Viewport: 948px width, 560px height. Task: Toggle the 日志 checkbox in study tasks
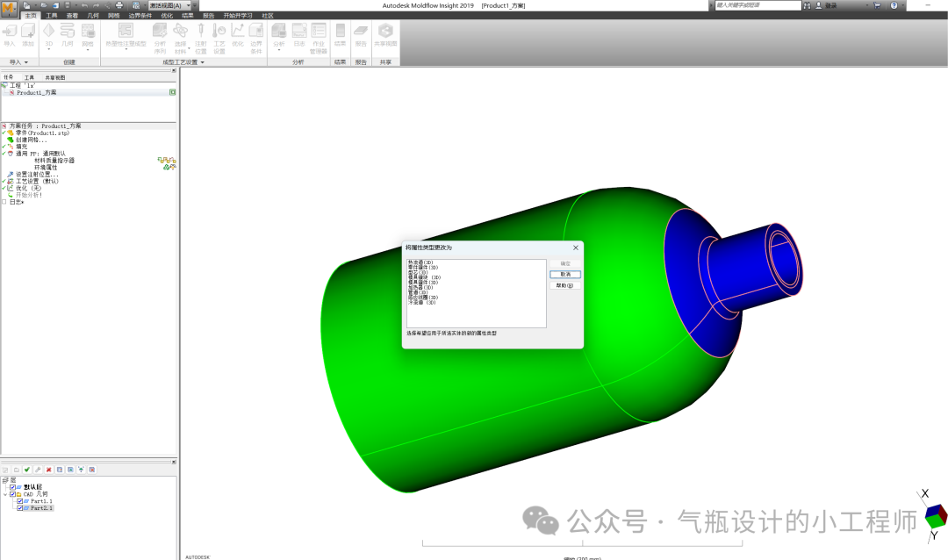pyautogui.click(x=4, y=202)
